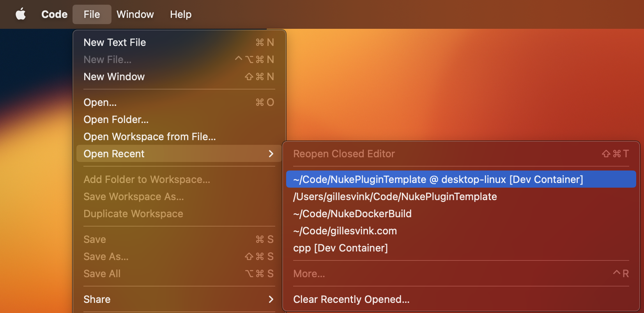Close the File menu in menu bar
Viewport: 644px width, 313px height.
click(x=92, y=14)
